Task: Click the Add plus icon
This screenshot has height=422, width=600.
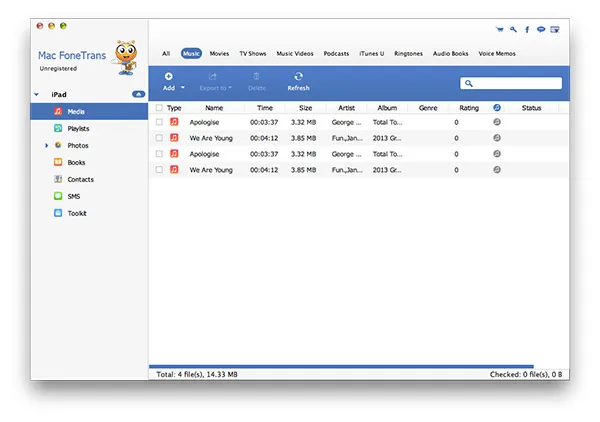Action: [168, 77]
